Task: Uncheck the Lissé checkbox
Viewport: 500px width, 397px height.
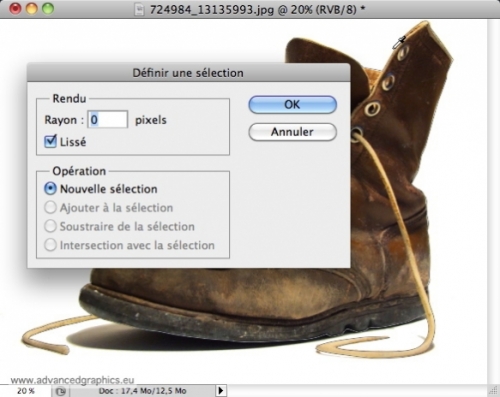Action: coord(50,141)
